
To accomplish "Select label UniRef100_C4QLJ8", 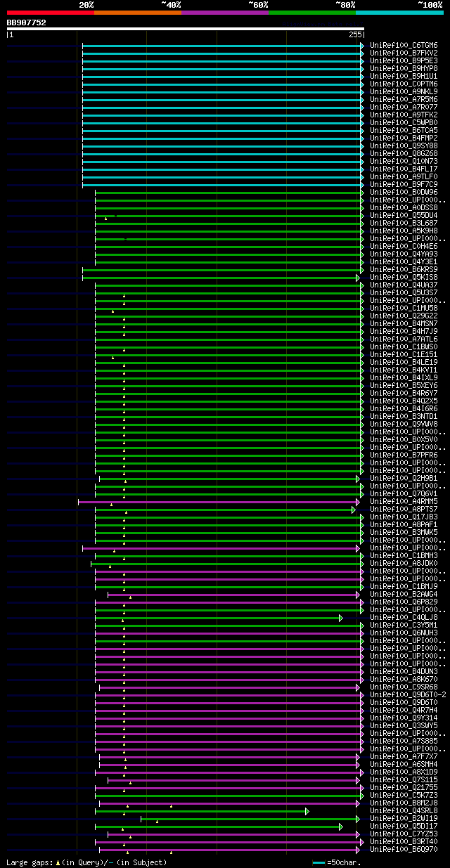I will 404,617.
